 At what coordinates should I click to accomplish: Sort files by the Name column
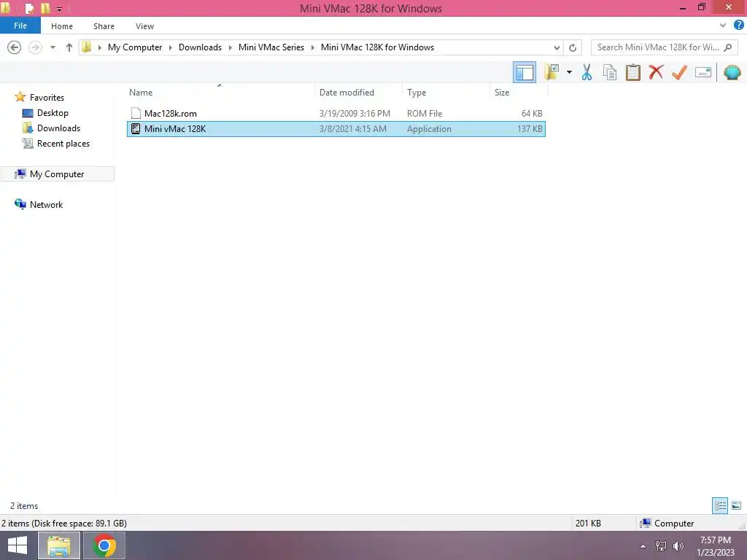click(141, 93)
